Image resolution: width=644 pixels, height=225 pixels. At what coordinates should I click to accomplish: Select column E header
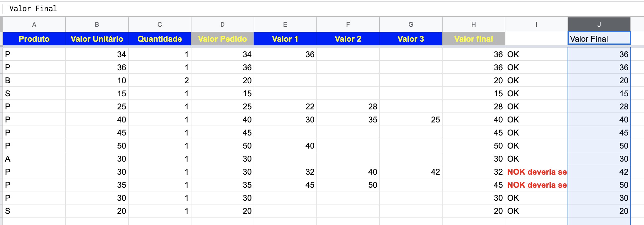coord(285,25)
